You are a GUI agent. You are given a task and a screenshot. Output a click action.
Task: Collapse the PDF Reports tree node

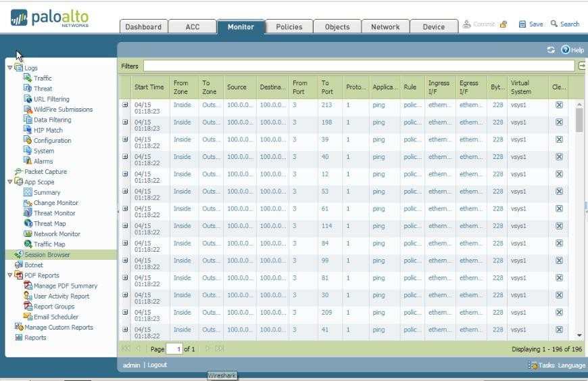pos(9,275)
